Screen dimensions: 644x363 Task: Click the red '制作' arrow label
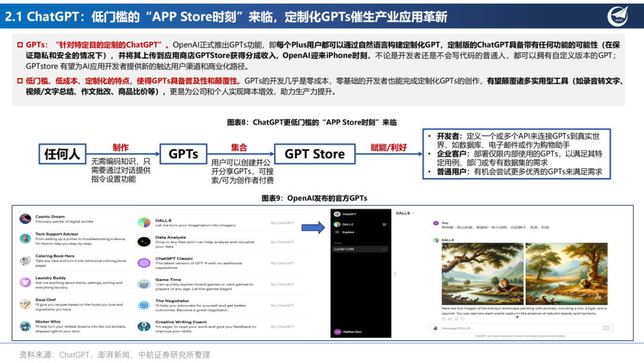120,147
